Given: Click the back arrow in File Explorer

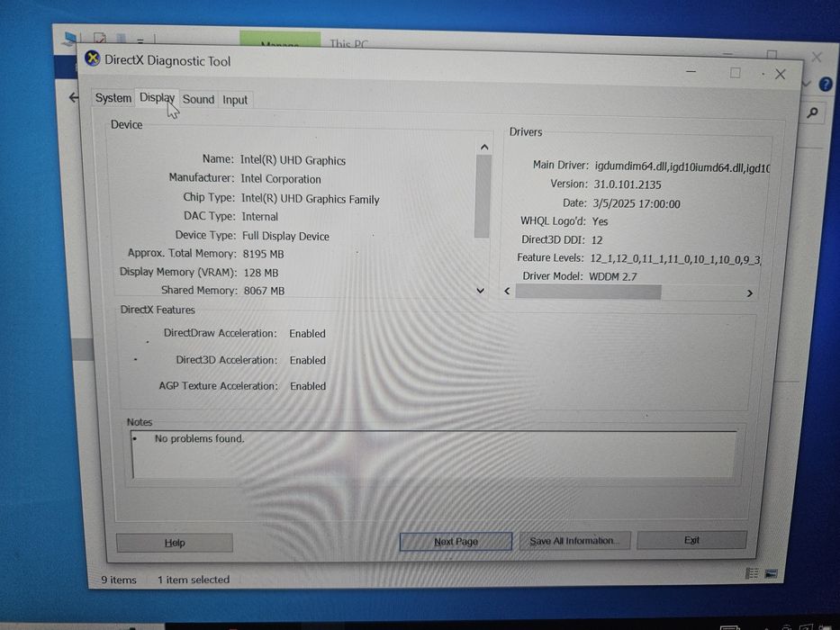Looking at the screenshot, I should click(x=74, y=97).
